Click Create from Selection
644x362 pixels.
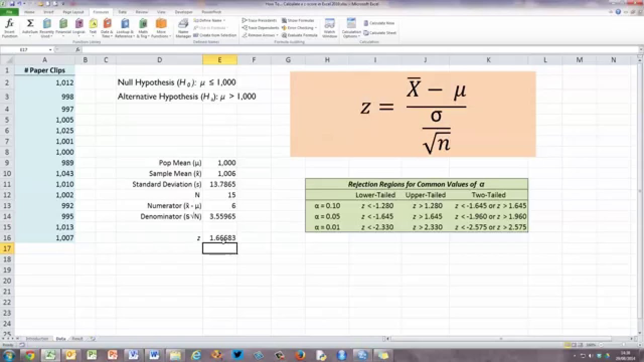click(214, 35)
